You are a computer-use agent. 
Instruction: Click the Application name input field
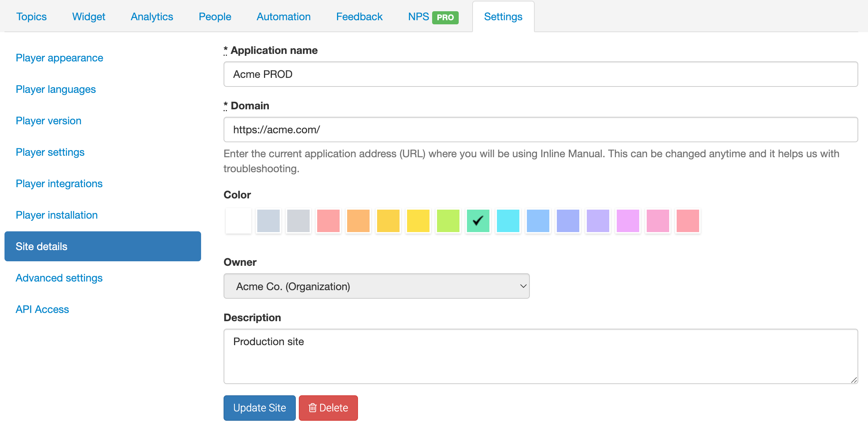click(x=540, y=74)
